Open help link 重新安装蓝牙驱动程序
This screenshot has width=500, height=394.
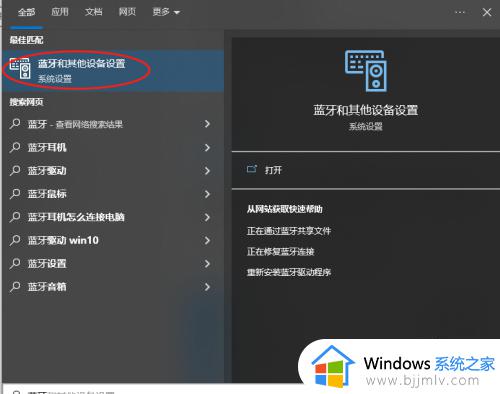tap(289, 272)
